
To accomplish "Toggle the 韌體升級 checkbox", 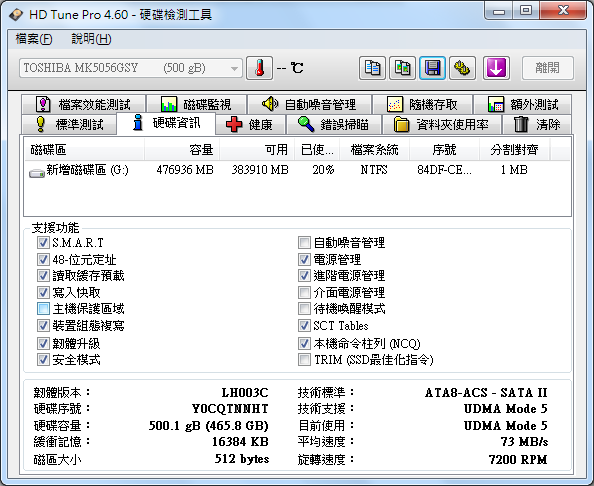I will 43,344.
